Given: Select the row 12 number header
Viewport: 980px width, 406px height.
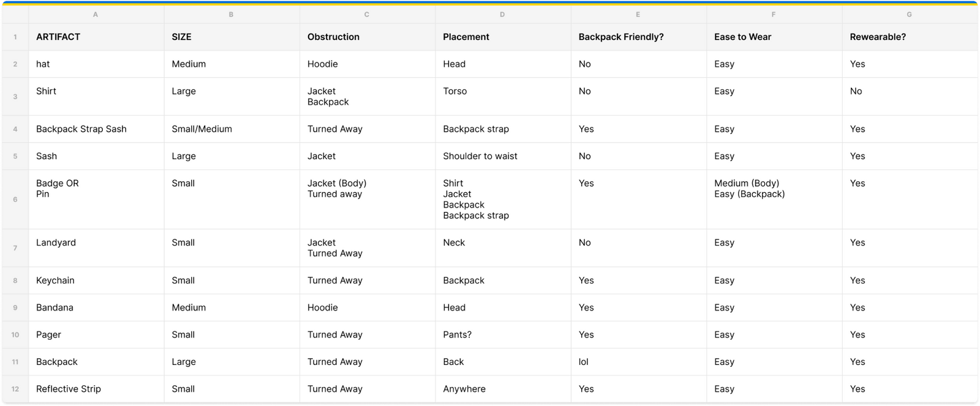Looking at the screenshot, I should 15,389.
